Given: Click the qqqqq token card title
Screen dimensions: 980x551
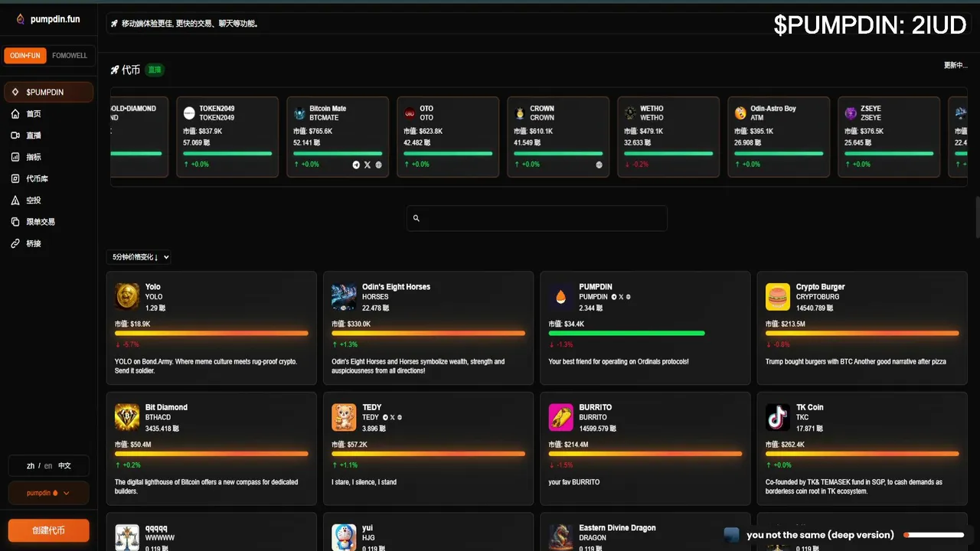Looking at the screenshot, I should point(155,528).
